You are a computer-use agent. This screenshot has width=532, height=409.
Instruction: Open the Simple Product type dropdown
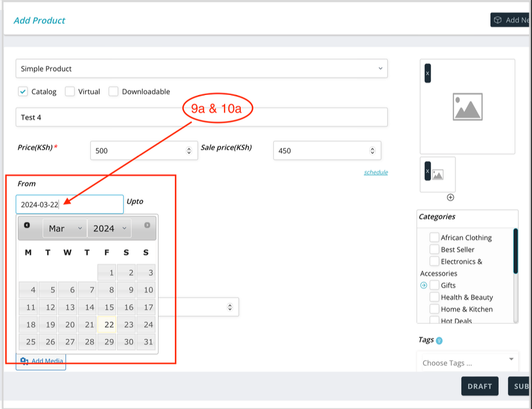pyautogui.click(x=201, y=69)
